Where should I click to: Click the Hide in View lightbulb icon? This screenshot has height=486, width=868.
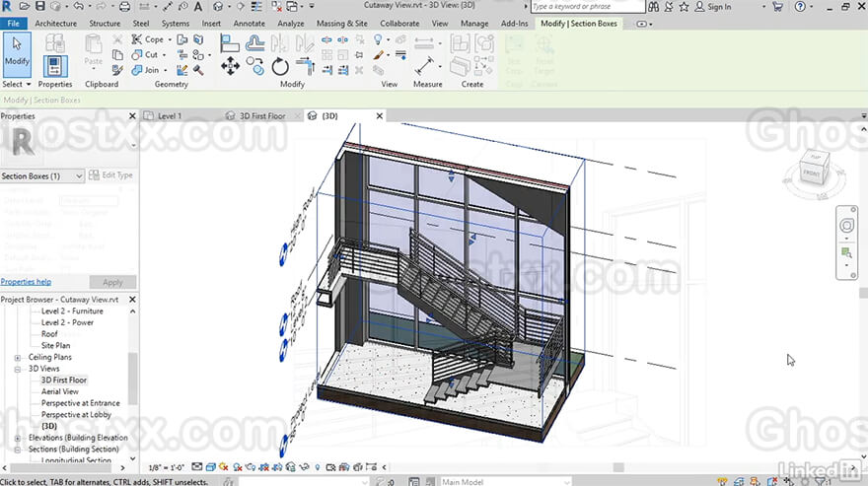click(378, 39)
